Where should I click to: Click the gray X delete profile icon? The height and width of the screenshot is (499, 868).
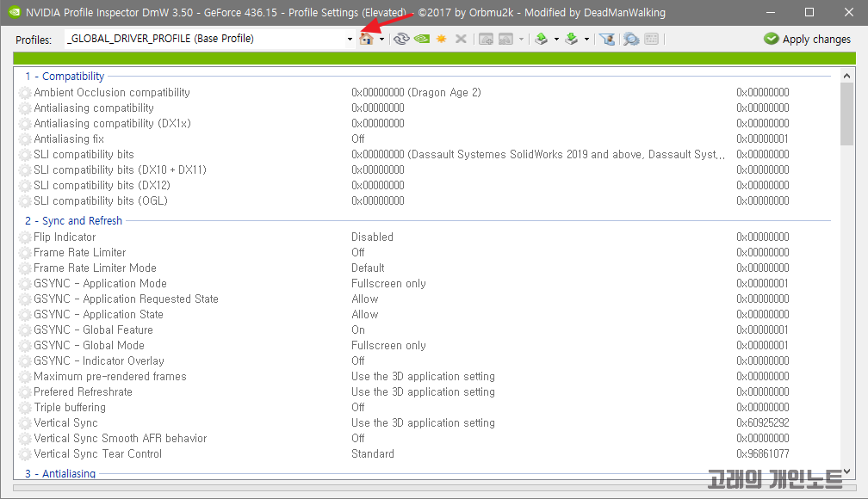click(x=461, y=39)
